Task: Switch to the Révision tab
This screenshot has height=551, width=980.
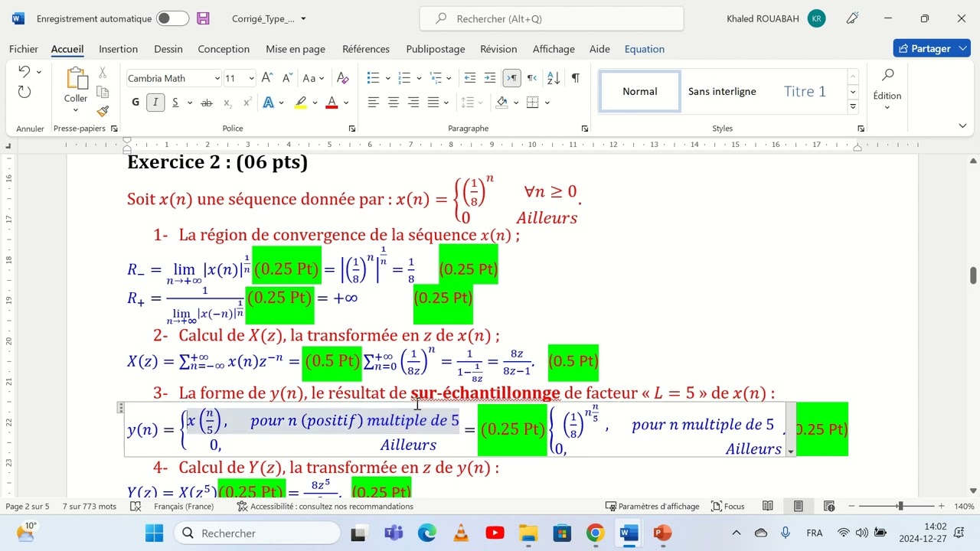Action: coord(498,49)
